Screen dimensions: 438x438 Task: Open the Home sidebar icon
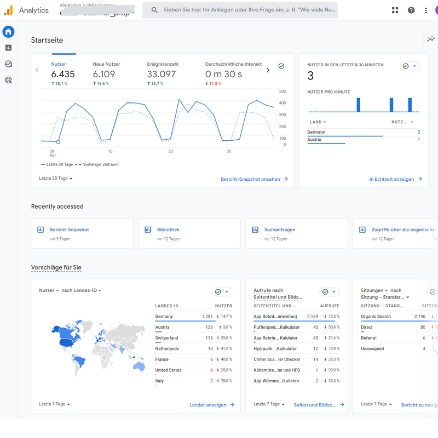pos(8,32)
